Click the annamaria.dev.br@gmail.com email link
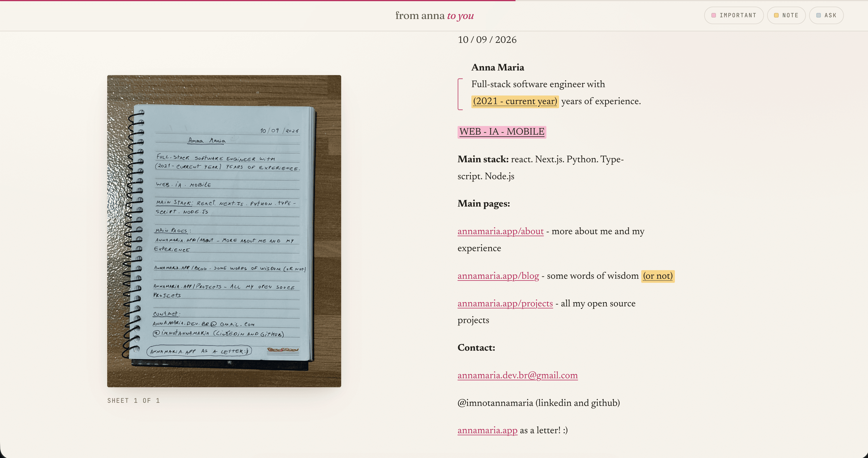Image resolution: width=868 pixels, height=458 pixels. [x=518, y=375]
